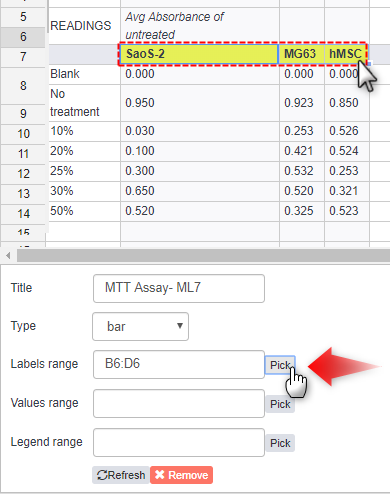The height and width of the screenshot is (500, 390).
Task: Click cell with value 0.950
Action: coord(200,103)
